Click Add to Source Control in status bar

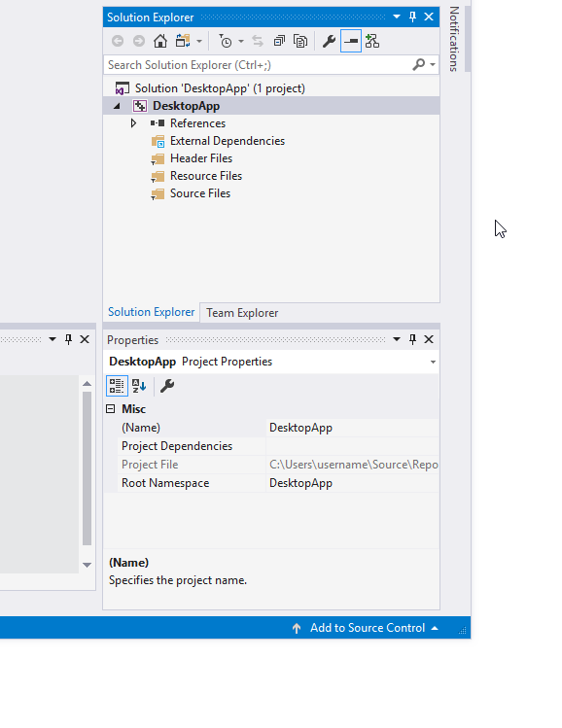click(368, 628)
